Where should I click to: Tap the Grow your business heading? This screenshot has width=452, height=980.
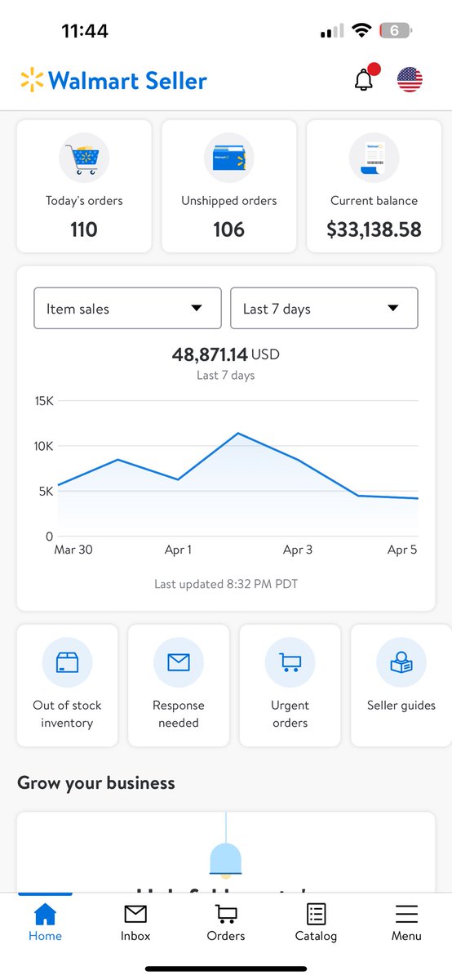point(96,782)
